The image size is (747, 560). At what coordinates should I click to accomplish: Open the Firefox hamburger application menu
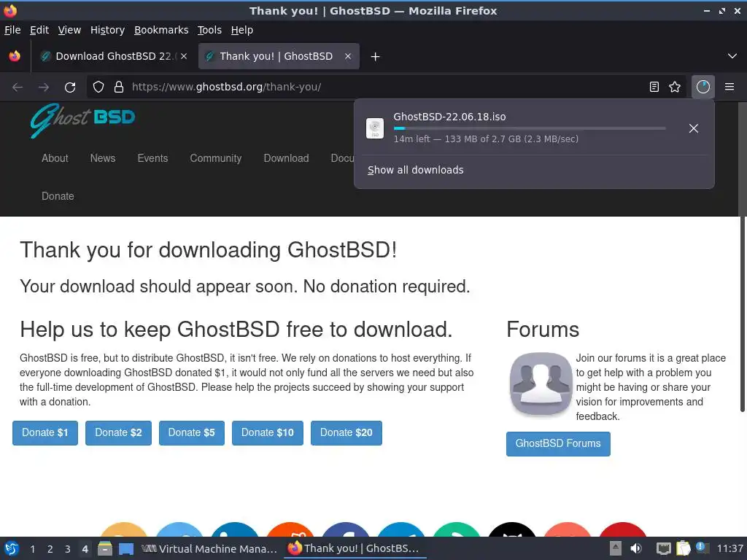tap(729, 87)
